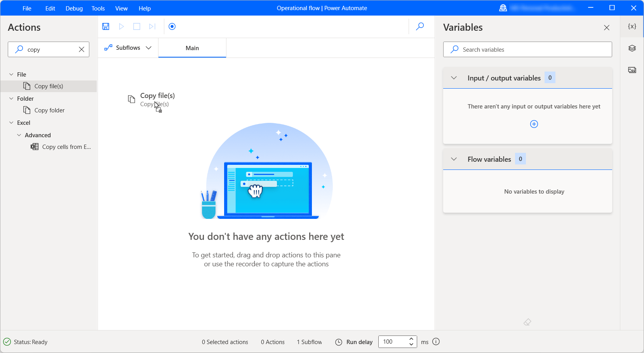Open the UI elements pane icon
The width and height of the screenshot is (644, 353).
click(632, 48)
